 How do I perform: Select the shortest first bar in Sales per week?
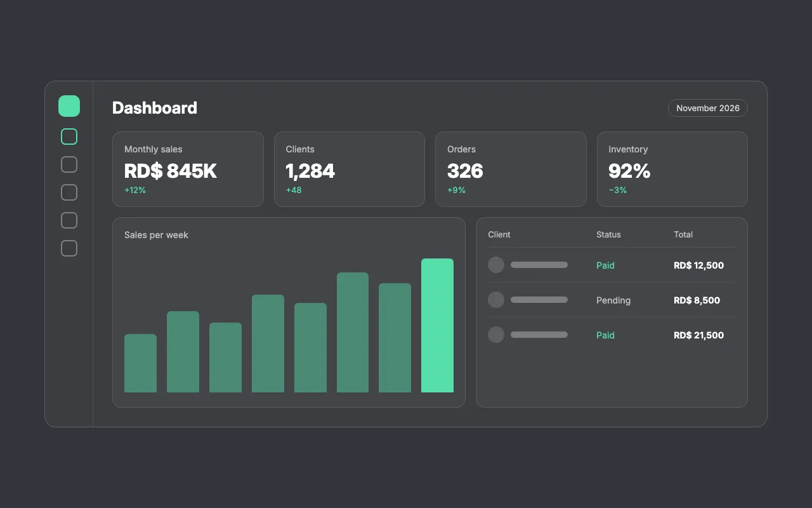pyautogui.click(x=140, y=363)
